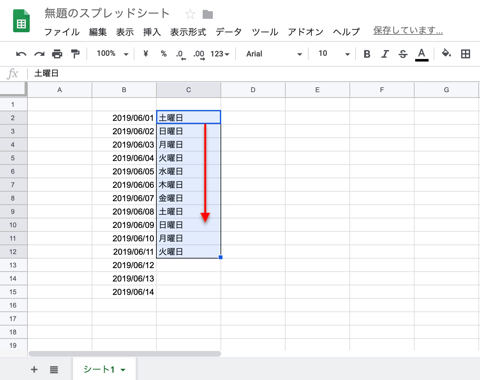Star the spreadsheet with the star icon
The image size is (480, 380).
190,14
